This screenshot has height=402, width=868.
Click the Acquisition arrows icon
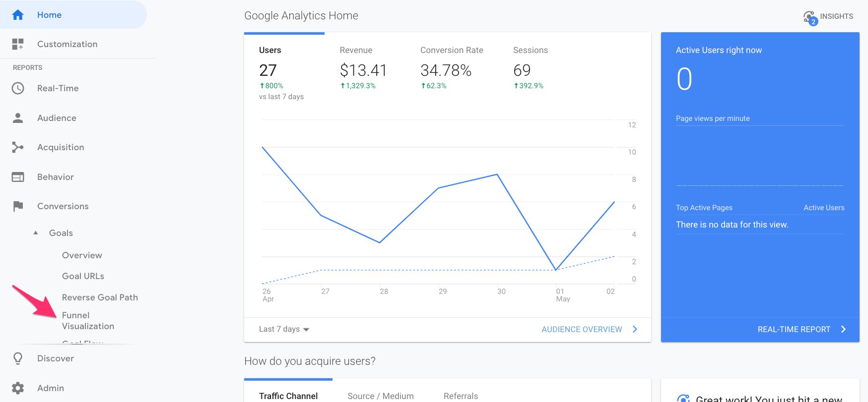[18, 147]
